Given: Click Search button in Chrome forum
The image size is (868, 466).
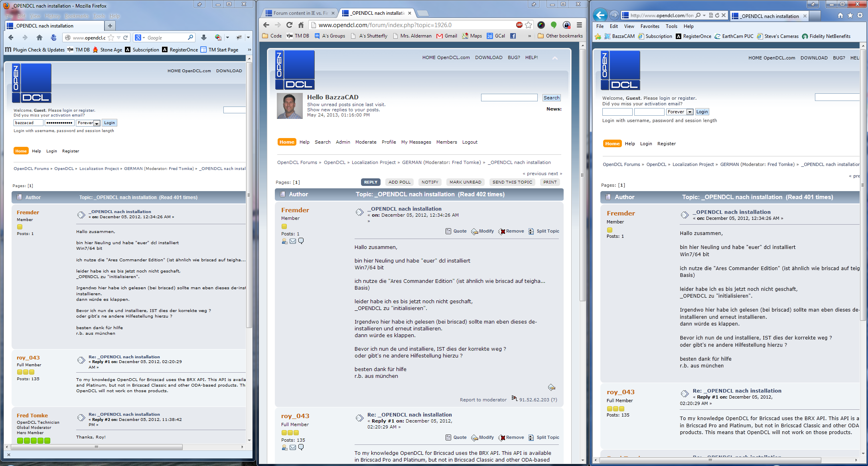Looking at the screenshot, I should pos(551,98).
